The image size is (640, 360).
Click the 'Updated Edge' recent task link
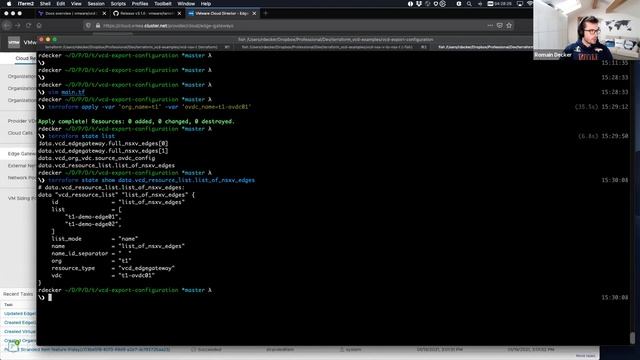tap(20, 313)
